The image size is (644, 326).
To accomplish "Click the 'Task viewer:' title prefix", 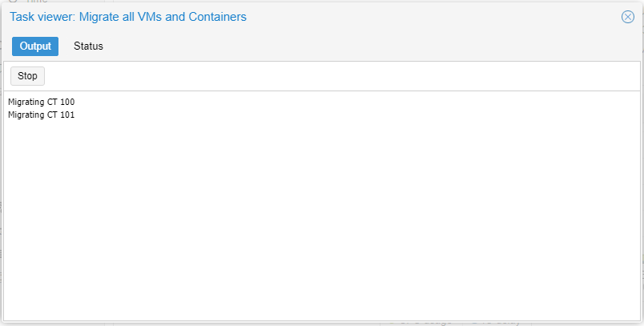I will point(42,17).
